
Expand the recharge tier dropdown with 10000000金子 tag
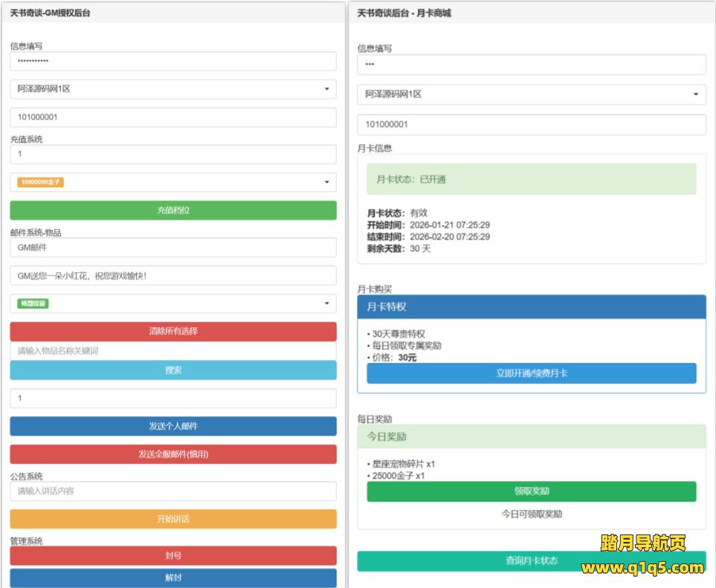(172, 181)
